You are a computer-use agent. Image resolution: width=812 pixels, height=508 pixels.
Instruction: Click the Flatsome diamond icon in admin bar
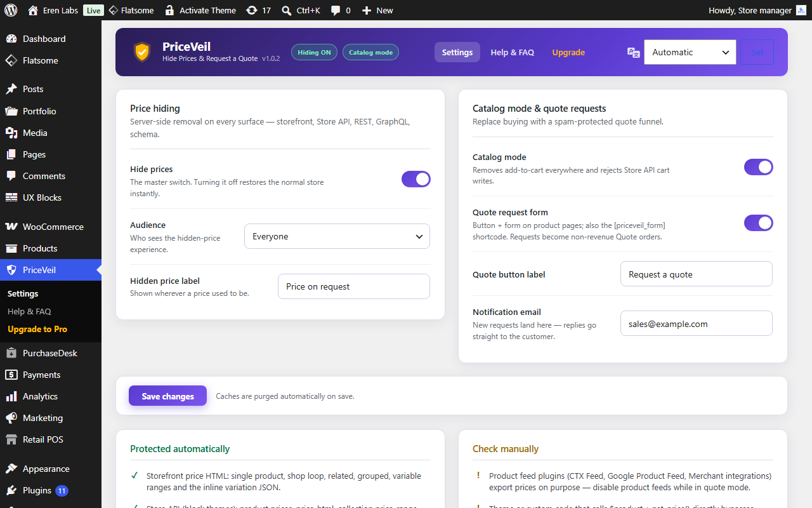pos(113,10)
